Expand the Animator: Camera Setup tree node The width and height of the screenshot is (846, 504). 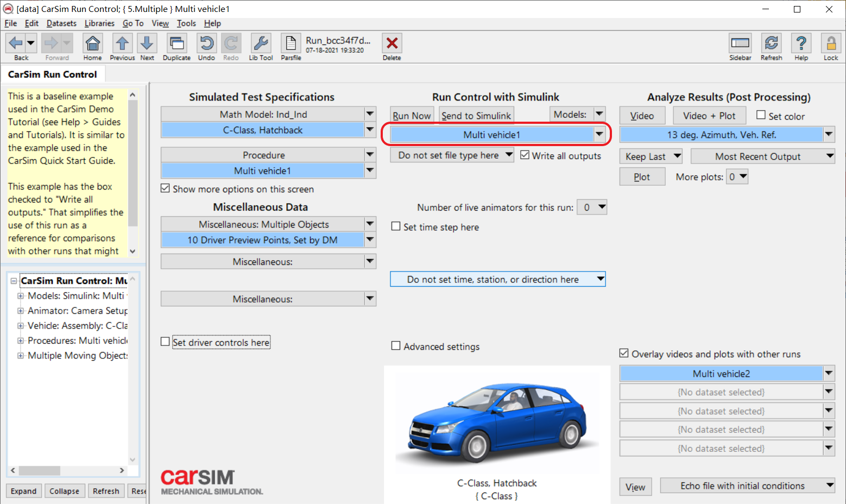pyautogui.click(x=21, y=311)
